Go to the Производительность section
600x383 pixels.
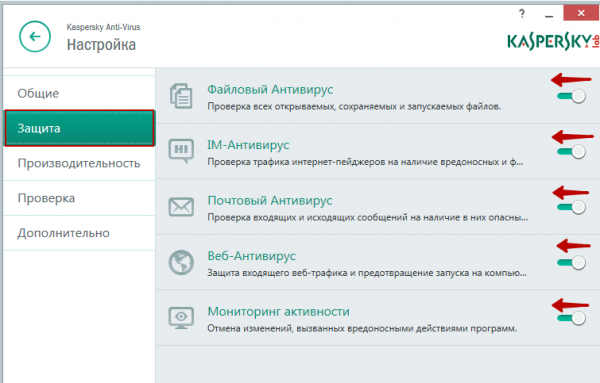79,163
